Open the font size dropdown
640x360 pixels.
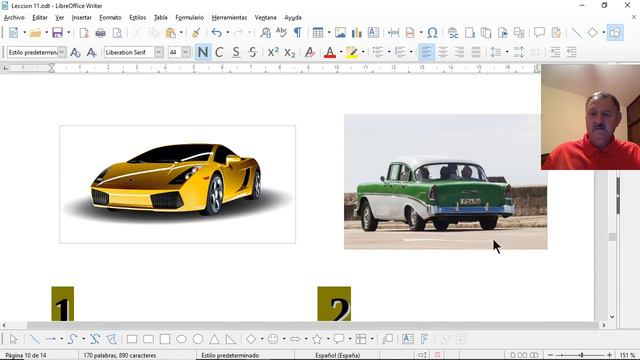pyautogui.click(x=186, y=52)
